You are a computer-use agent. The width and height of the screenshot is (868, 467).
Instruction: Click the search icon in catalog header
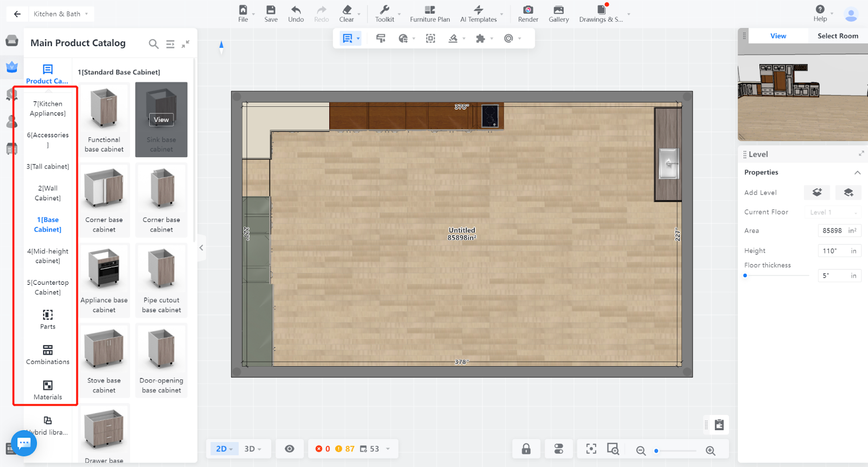[154, 44]
